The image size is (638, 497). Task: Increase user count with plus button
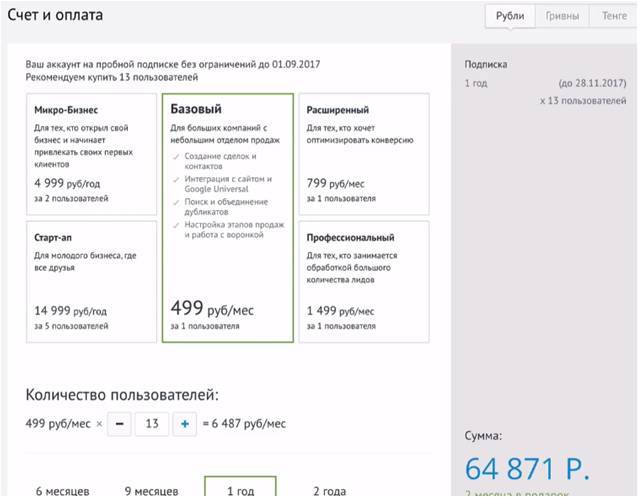pyautogui.click(x=184, y=423)
